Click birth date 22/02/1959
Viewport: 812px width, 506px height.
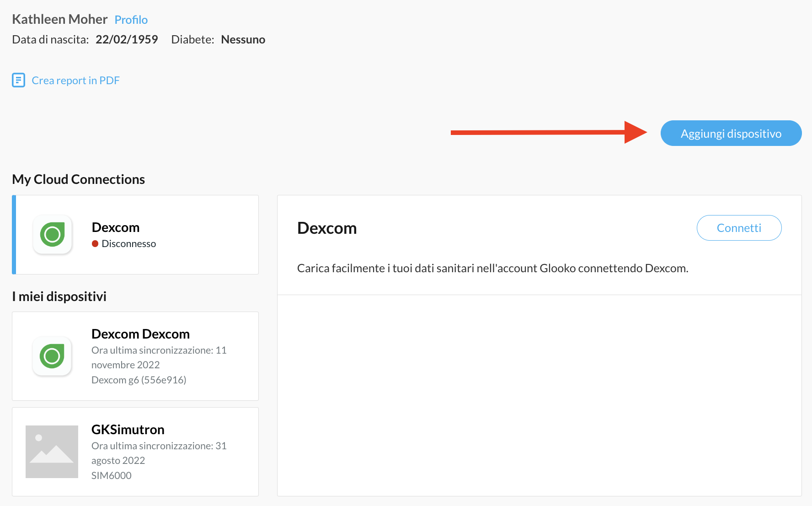click(127, 40)
